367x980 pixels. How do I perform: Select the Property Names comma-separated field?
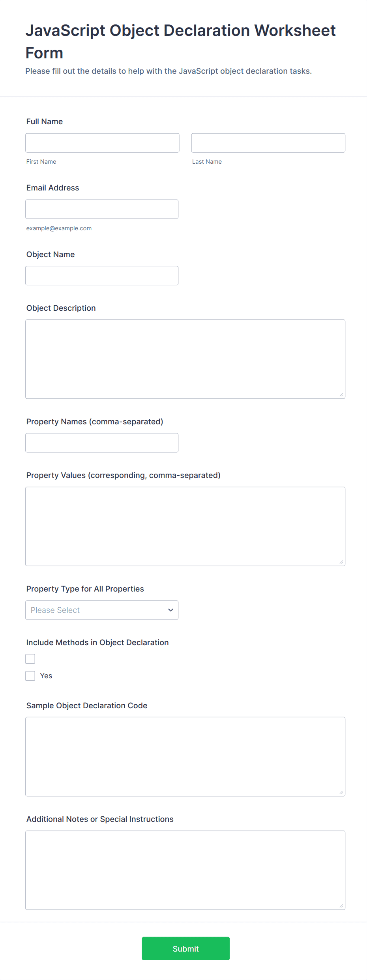click(x=102, y=443)
